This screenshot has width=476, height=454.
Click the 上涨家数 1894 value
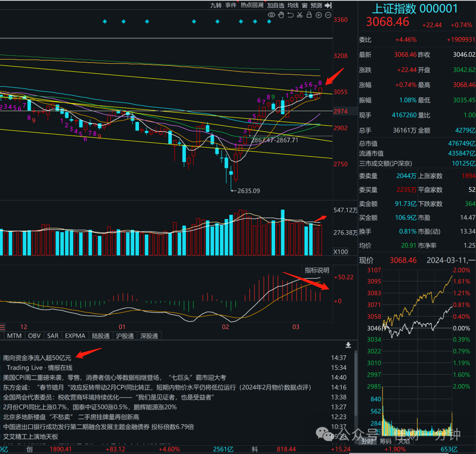(468, 176)
